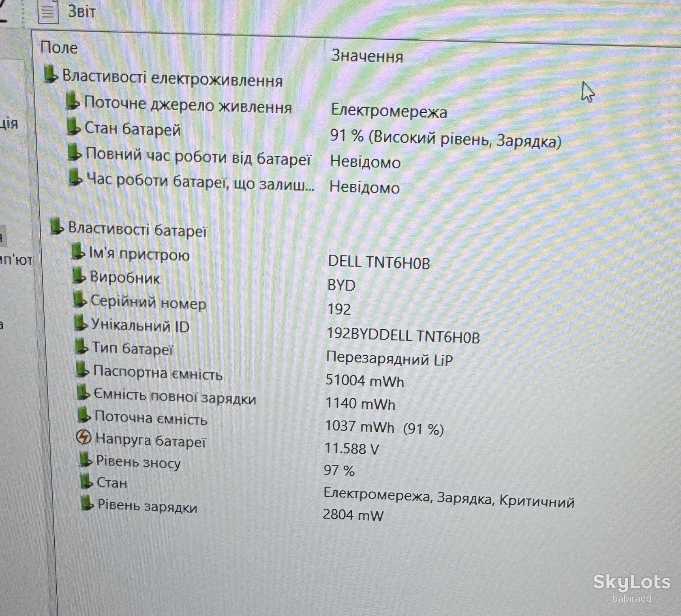681x616 pixels.
Task: Click icon next to Повний час роботи від батареї
Action: (x=75, y=152)
